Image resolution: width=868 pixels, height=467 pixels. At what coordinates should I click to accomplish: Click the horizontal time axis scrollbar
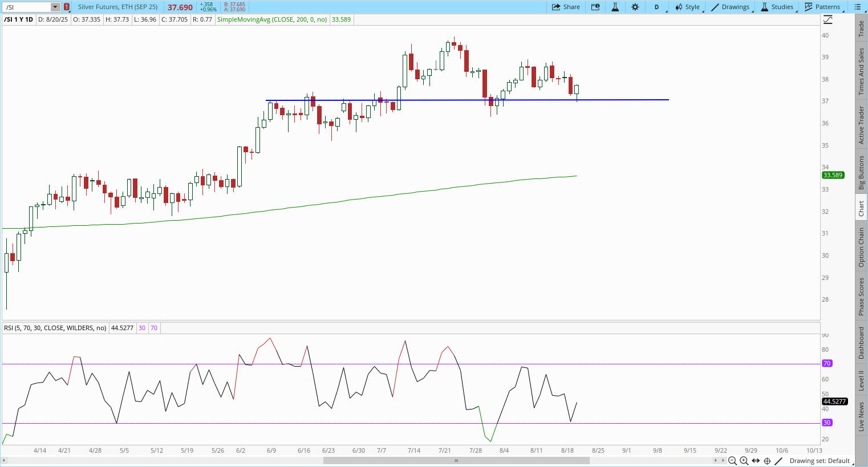pos(456,460)
